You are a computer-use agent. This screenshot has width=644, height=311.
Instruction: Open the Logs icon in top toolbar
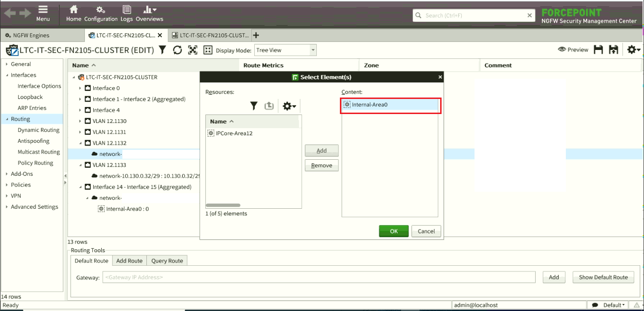[126, 14]
